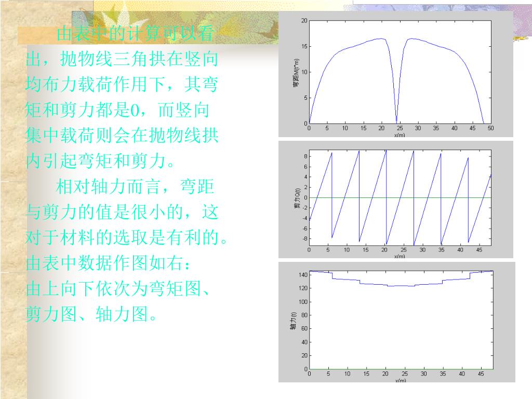This screenshot has height=399, width=532.
Task: Click the y-axis value 20 on the moment chart
Action: 304,21
